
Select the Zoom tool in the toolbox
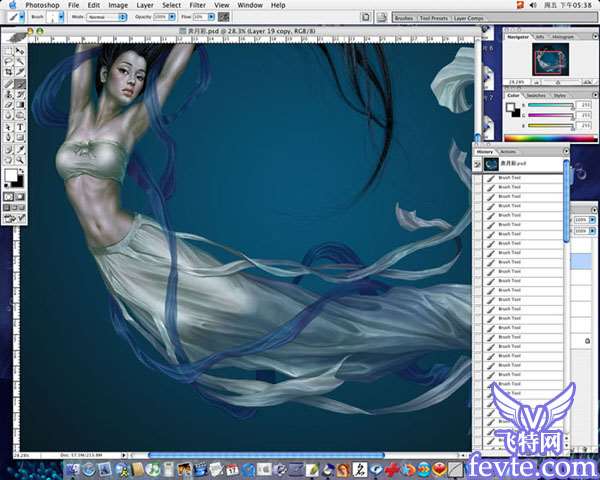(x=20, y=160)
